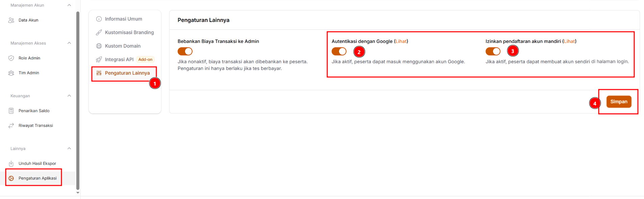The width and height of the screenshot is (644, 199).
Task: Toggle Izinkan pendaftaran akun mandiri switch
Action: (493, 51)
